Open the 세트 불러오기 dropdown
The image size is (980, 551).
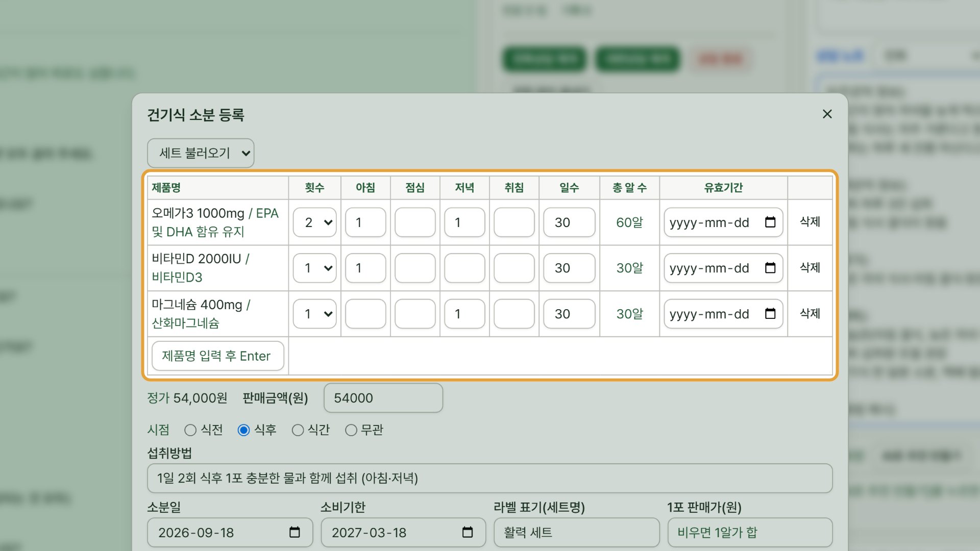pos(201,153)
